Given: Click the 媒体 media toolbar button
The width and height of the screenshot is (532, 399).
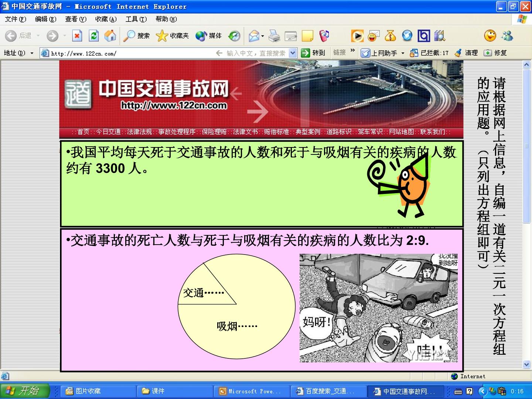Looking at the screenshot, I should click(209, 35).
